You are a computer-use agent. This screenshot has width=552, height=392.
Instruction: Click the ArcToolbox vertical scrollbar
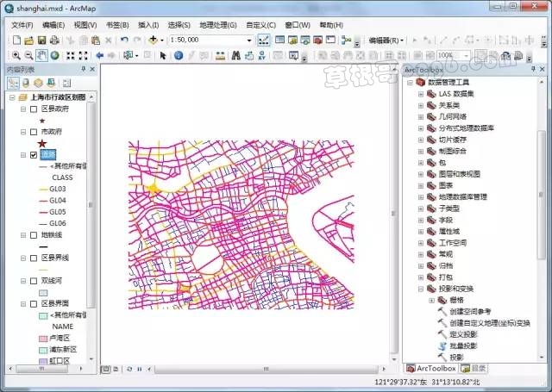(542, 195)
